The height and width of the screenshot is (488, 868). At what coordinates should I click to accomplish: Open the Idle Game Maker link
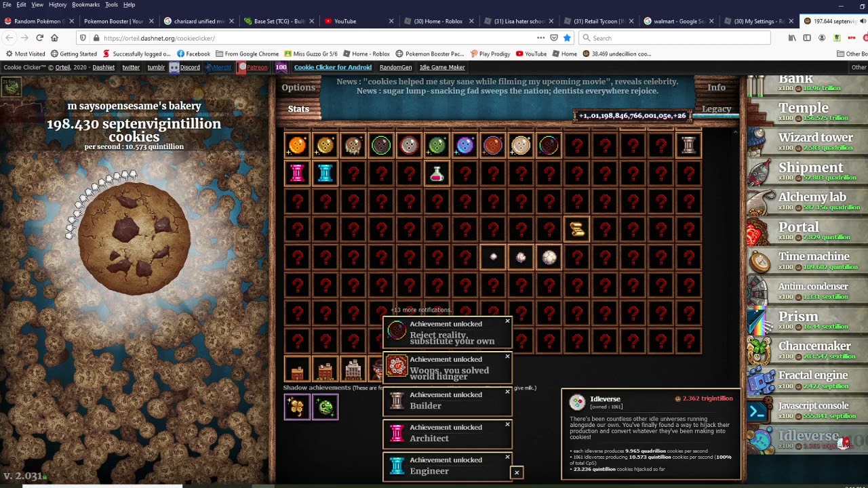[442, 67]
